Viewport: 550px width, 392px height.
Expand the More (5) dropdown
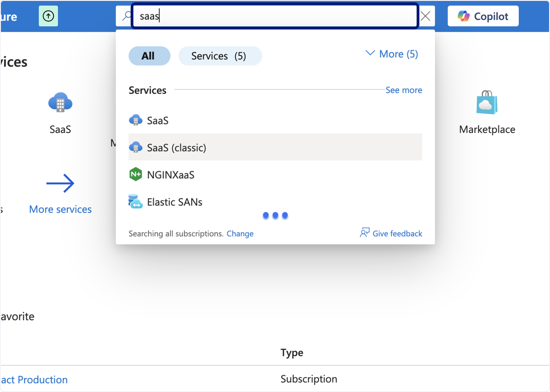[392, 54]
